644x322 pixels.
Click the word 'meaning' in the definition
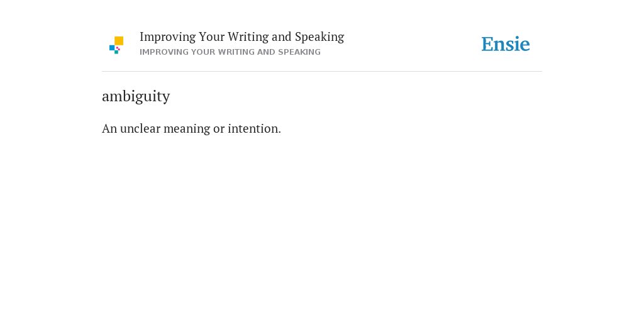click(x=187, y=129)
